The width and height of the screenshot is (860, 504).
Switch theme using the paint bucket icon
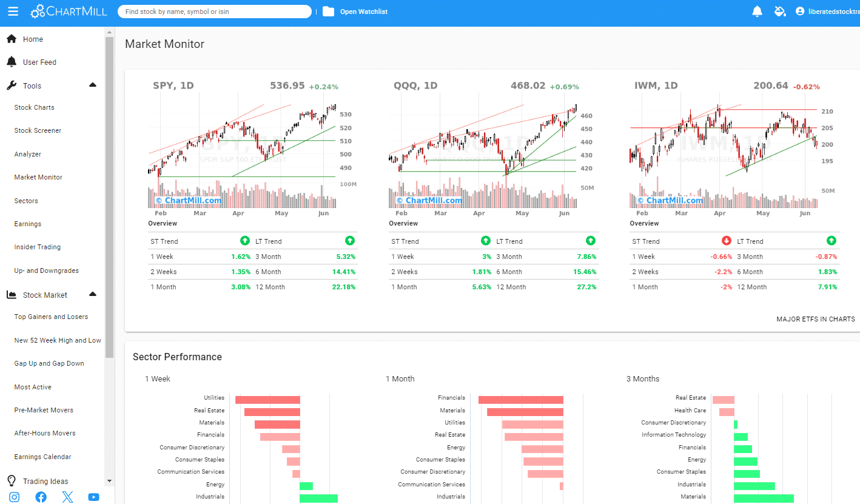tap(780, 11)
